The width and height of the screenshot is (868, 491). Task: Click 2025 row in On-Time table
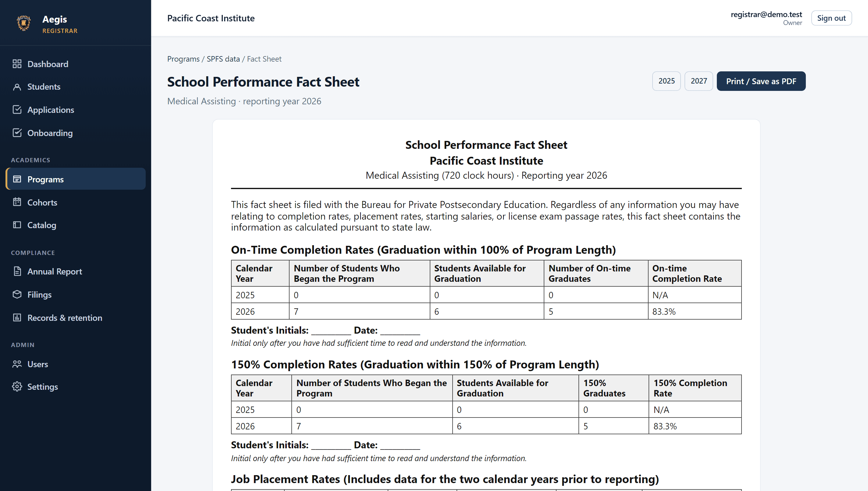point(486,295)
